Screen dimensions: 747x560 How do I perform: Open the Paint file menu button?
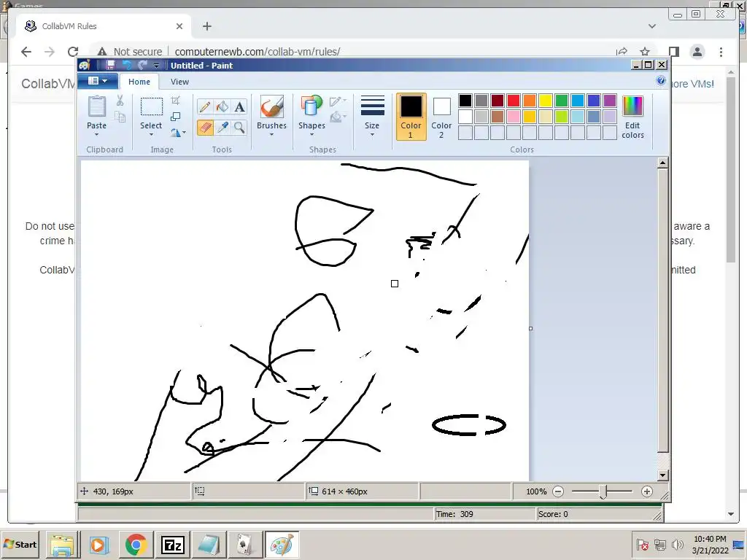pos(98,81)
